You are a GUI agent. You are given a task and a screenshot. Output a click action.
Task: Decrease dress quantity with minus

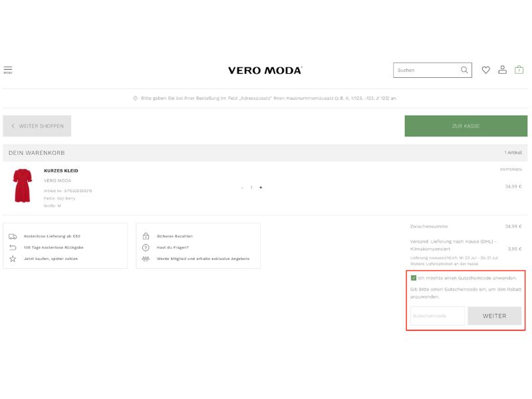pos(241,188)
